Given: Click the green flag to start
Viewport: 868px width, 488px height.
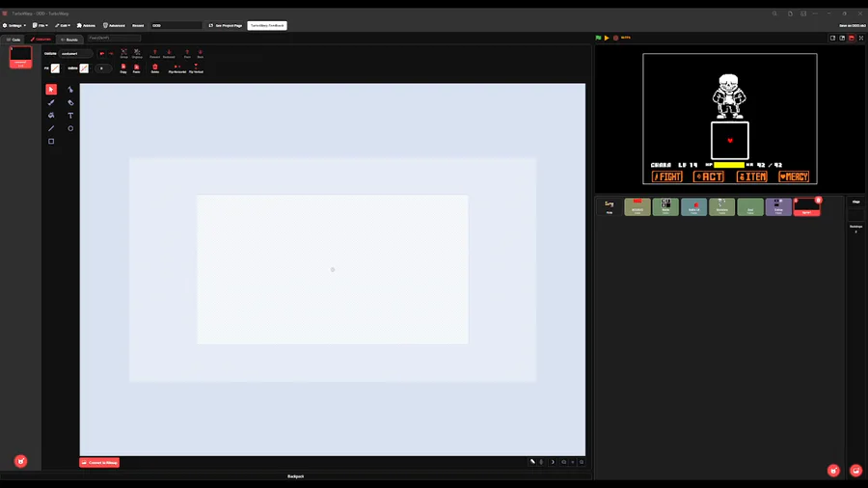Looking at the screenshot, I should [598, 38].
